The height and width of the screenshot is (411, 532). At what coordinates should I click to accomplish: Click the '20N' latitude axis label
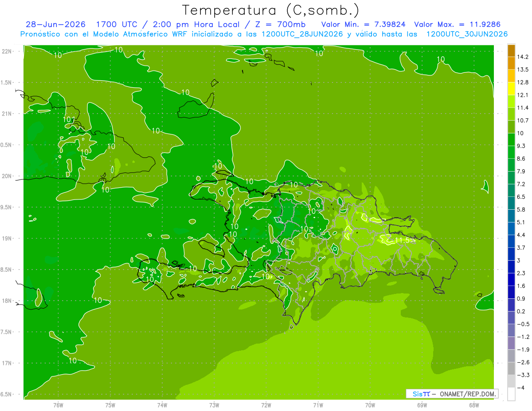[7, 176]
